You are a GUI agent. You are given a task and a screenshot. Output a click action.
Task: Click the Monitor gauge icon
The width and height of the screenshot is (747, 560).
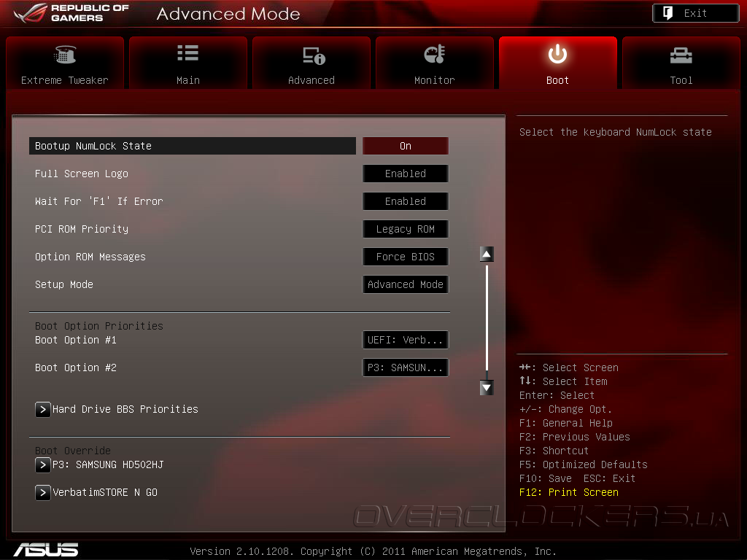coord(435,54)
